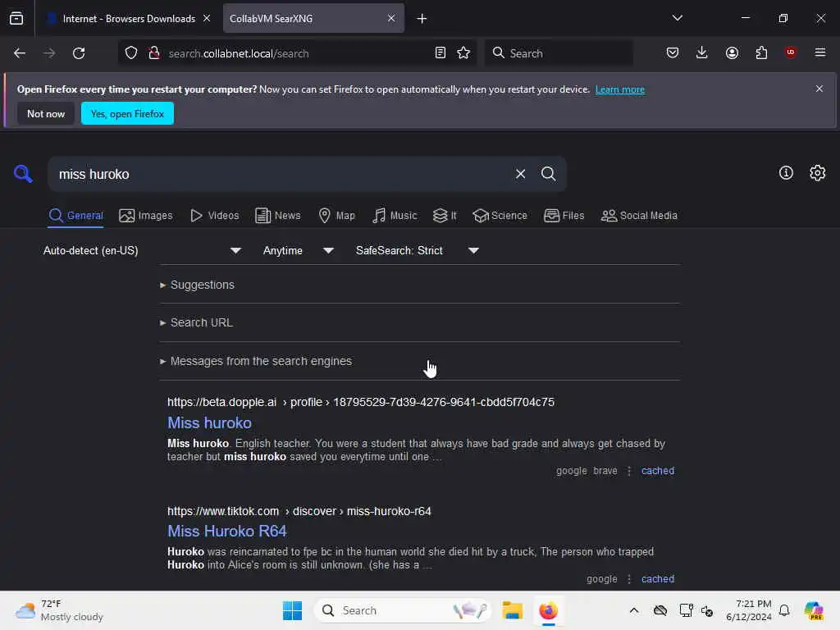The image size is (840, 630).
Task: Open the Firefox account icon
Action: (x=732, y=52)
